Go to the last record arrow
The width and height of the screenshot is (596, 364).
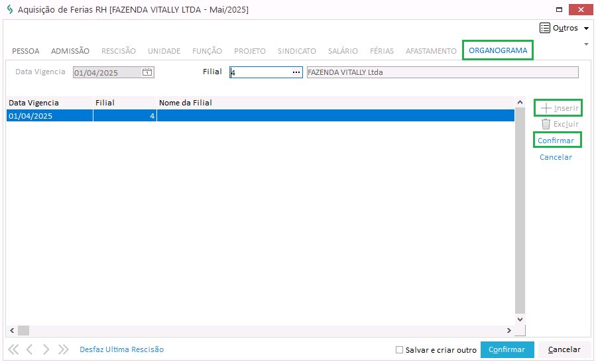tap(63, 349)
